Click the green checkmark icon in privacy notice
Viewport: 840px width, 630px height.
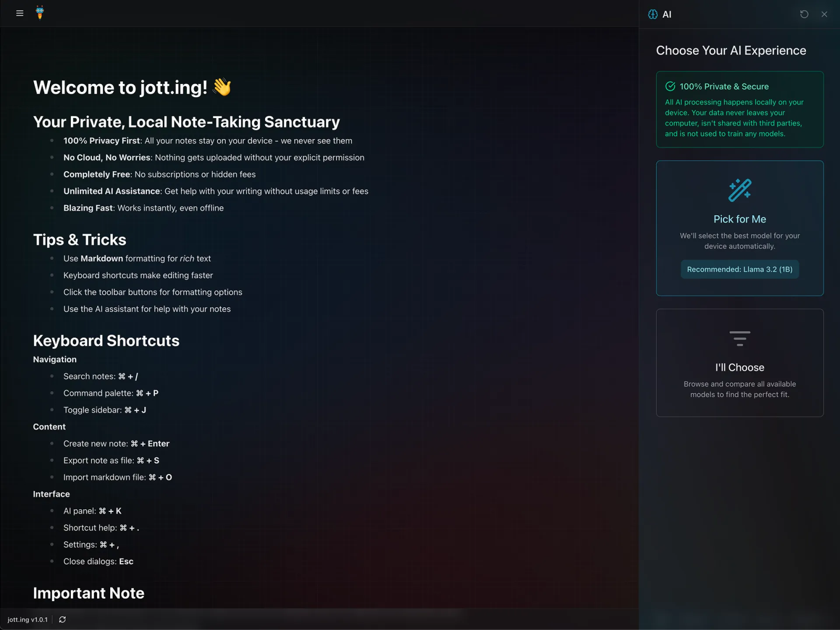[x=670, y=86]
